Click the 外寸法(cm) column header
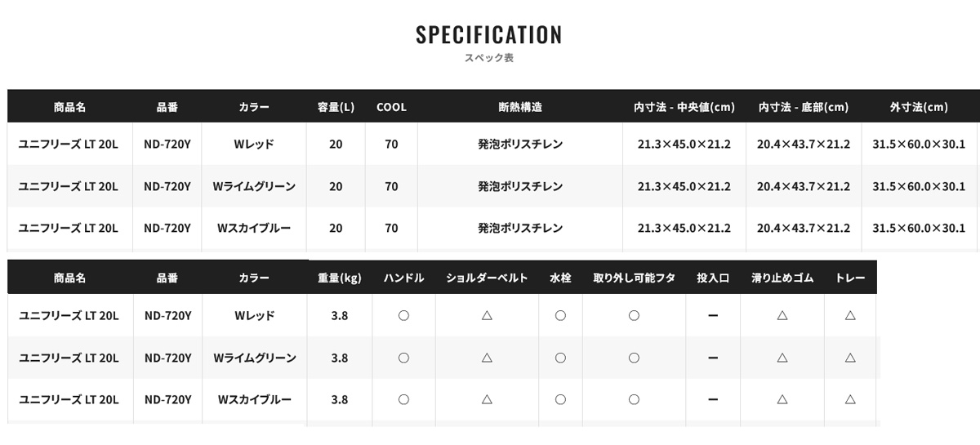980x445 pixels. coord(919,107)
